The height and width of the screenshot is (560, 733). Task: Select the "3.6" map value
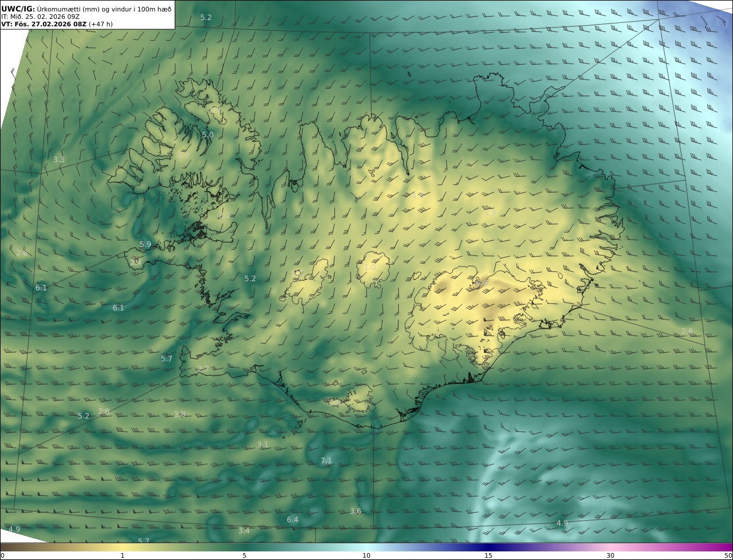(356, 511)
